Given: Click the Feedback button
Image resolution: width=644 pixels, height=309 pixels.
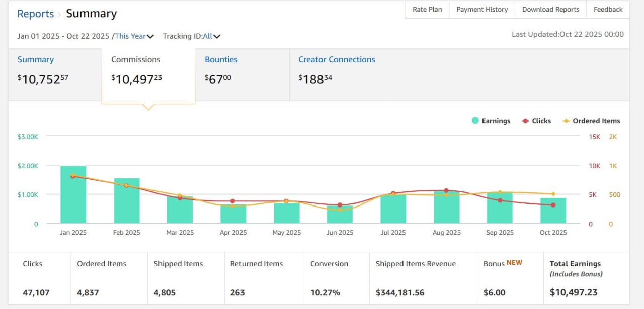Looking at the screenshot, I should (608, 10).
